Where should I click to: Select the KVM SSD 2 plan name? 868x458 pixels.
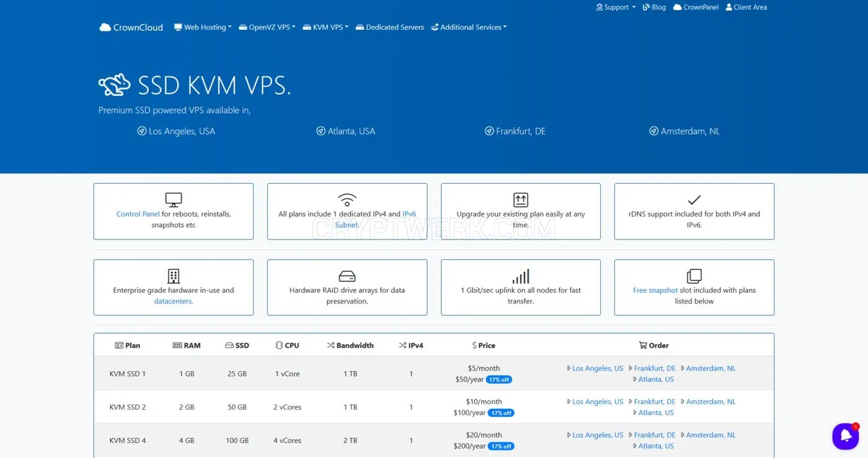(128, 408)
